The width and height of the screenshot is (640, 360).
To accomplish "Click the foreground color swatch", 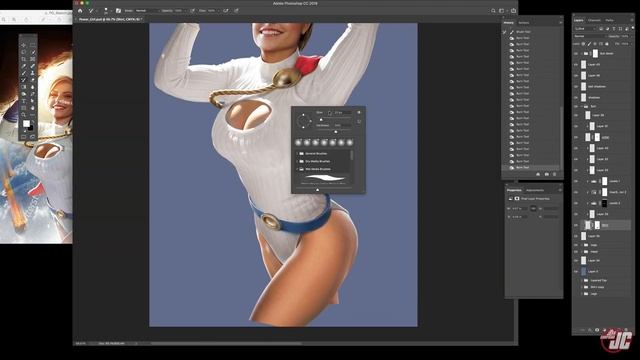I will (x=26, y=124).
